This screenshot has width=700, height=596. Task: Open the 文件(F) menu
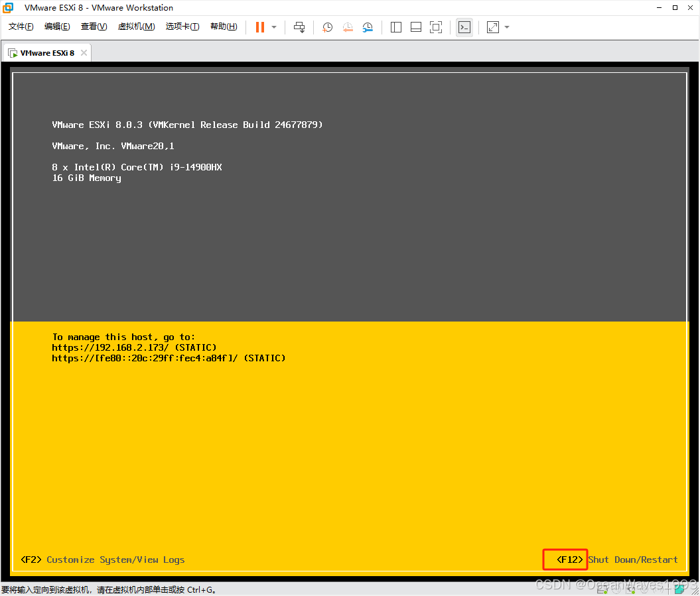click(x=21, y=27)
